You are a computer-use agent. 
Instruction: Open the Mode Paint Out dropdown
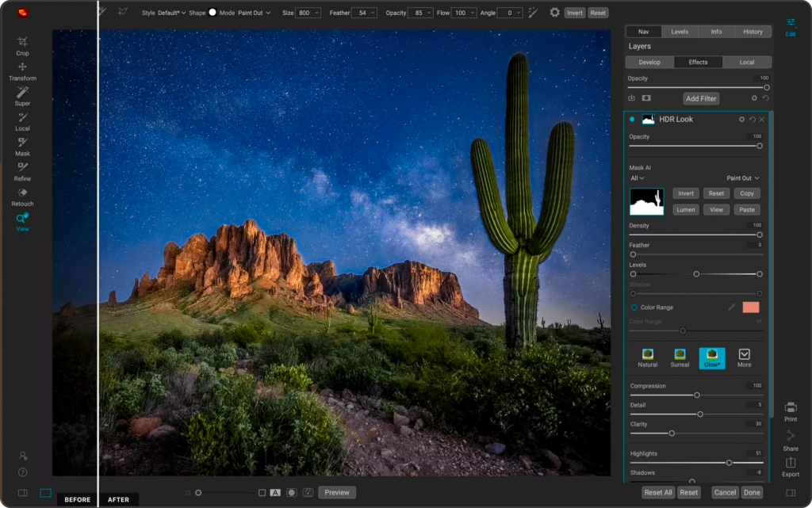click(x=254, y=13)
